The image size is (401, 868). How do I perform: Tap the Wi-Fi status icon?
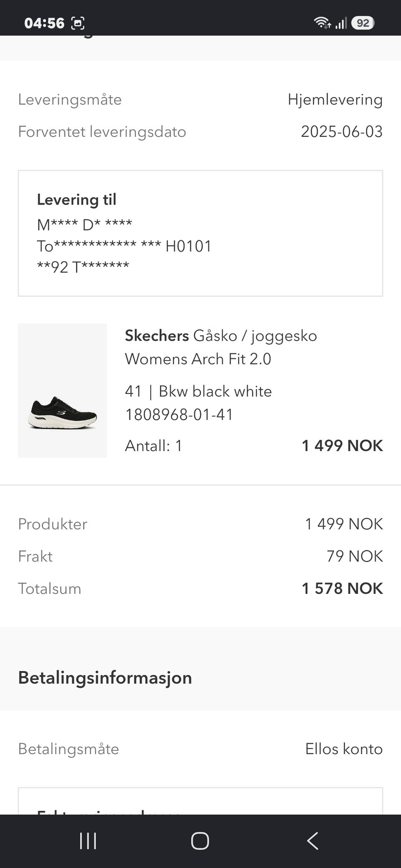click(322, 23)
